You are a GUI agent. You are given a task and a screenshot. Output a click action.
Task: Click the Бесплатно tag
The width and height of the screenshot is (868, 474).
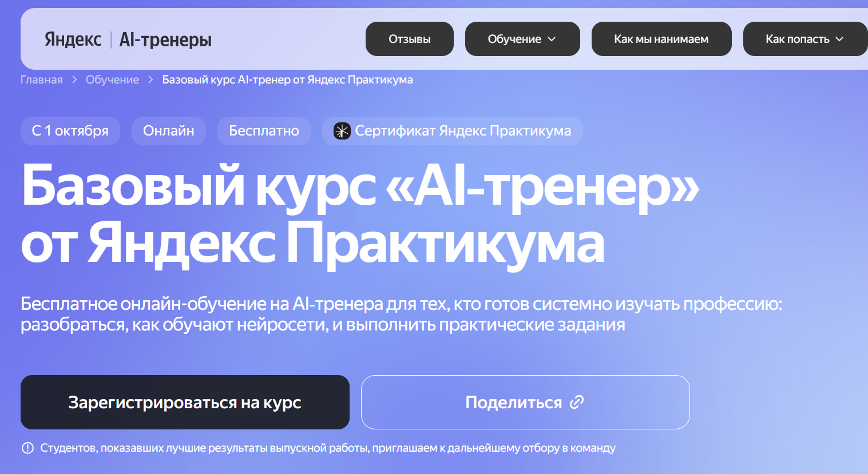click(x=264, y=131)
